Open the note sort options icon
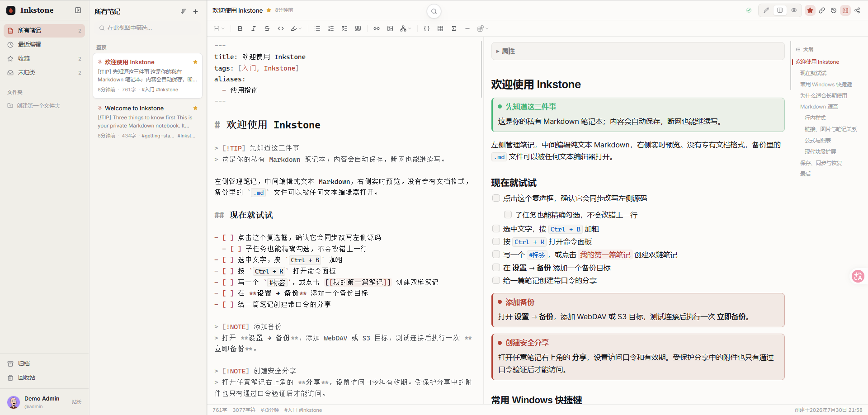Image resolution: width=868 pixels, height=415 pixels. click(x=184, y=12)
